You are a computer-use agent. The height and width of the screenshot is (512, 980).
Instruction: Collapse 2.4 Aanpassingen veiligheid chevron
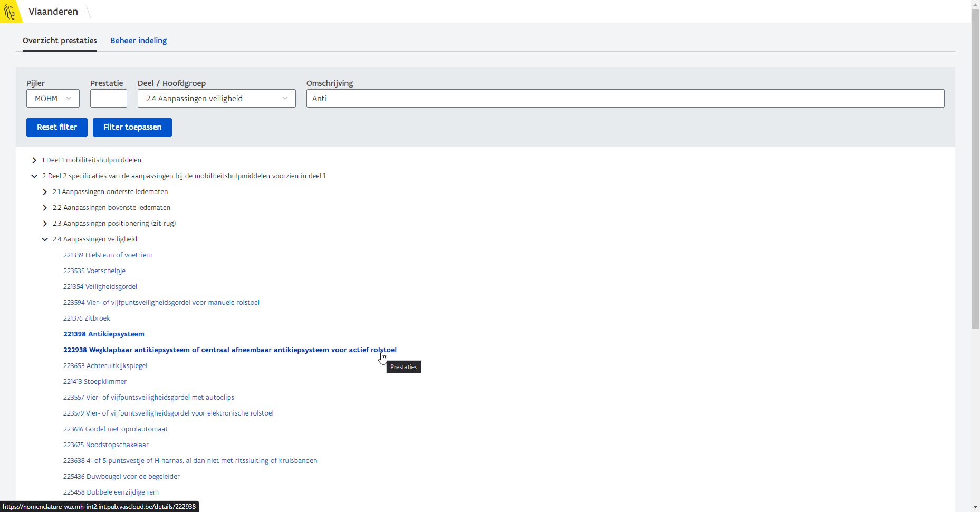tap(45, 239)
